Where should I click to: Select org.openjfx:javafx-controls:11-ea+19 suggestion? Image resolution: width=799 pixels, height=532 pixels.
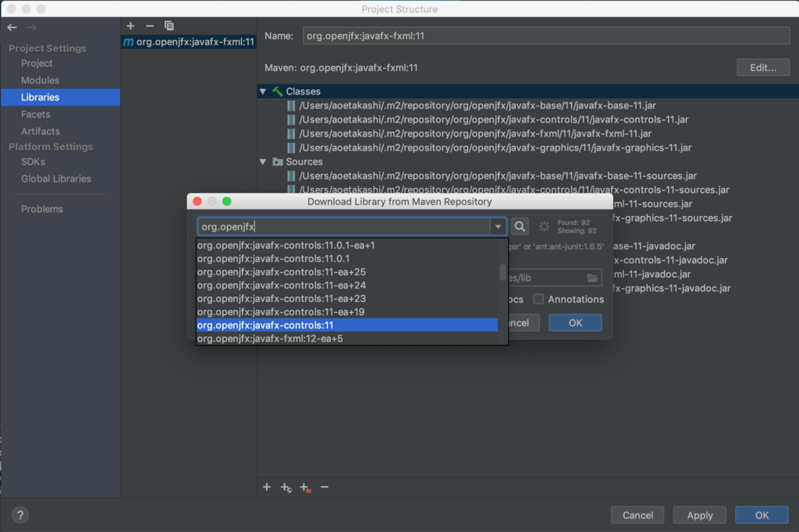pos(347,311)
